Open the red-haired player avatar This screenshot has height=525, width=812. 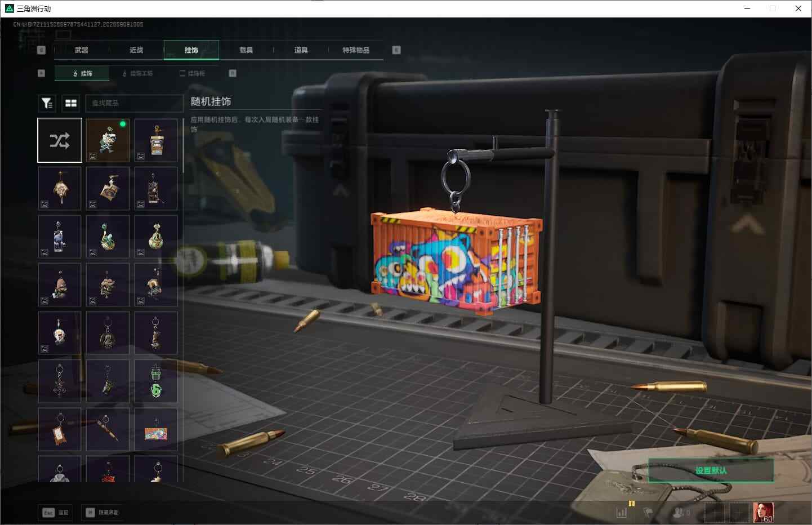coord(764,513)
